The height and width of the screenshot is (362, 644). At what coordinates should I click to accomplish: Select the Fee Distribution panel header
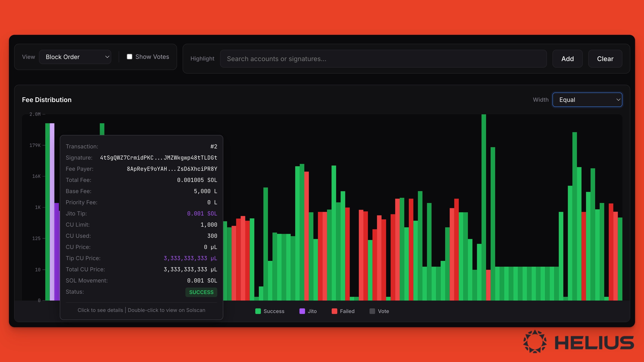[47, 99]
